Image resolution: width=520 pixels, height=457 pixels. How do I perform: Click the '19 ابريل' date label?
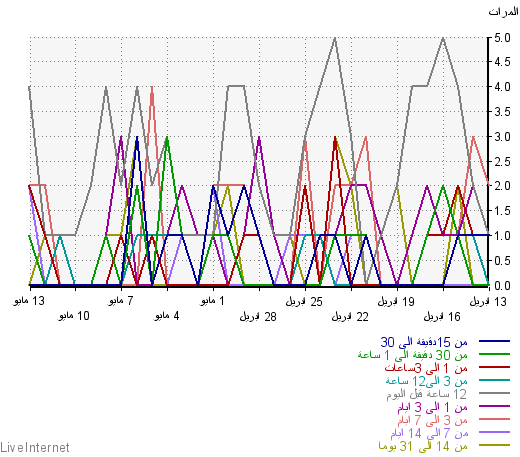(396, 302)
